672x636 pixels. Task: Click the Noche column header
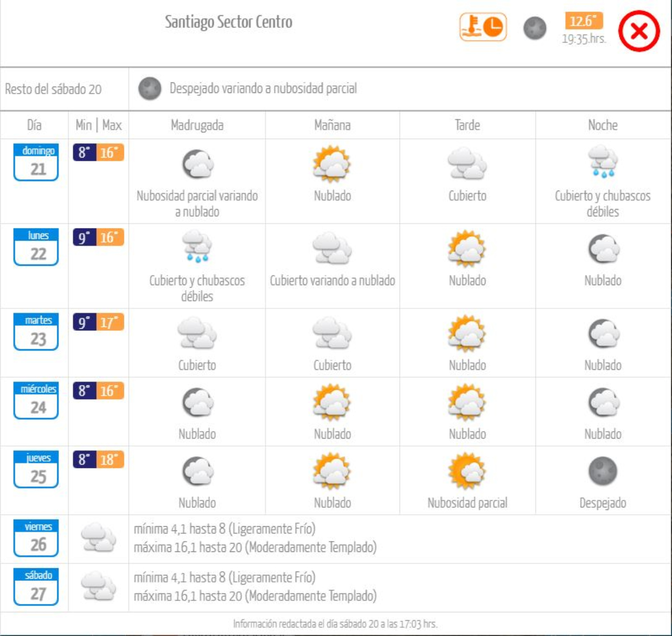pos(603,125)
